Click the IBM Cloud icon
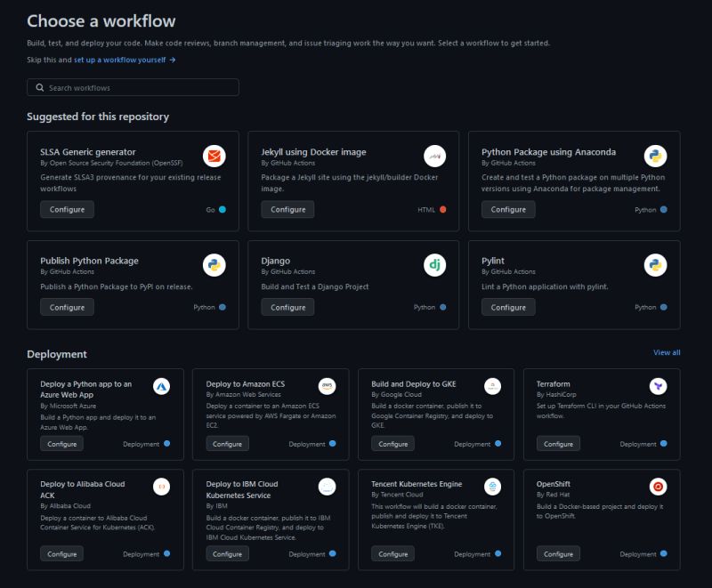Screen dimensions: 712x588 pyautogui.click(x=328, y=487)
